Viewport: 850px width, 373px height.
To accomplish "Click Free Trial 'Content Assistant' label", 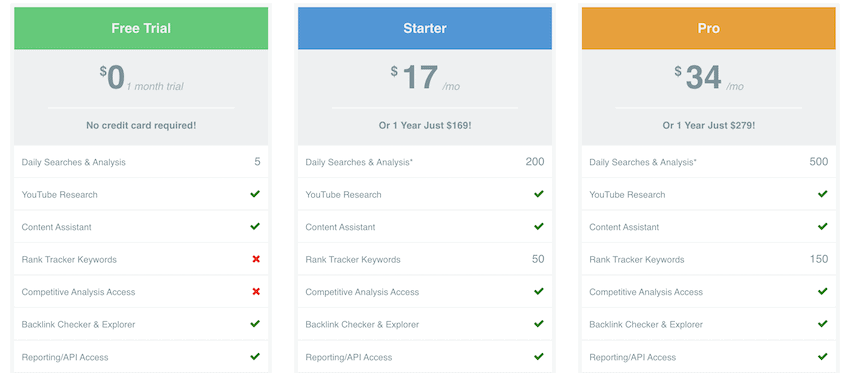I will click(x=56, y=227).
